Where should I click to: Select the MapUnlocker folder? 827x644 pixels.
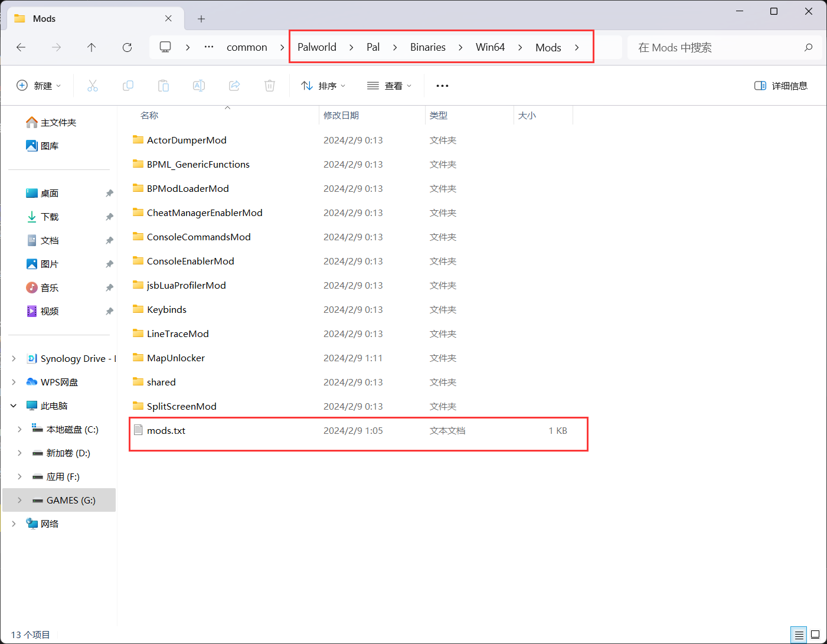point(175,358)
